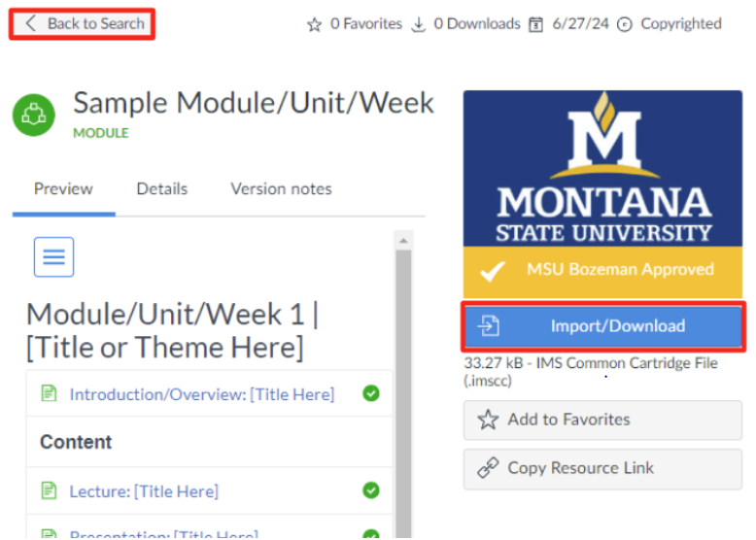This screenshot has width=756, height=540.
Task: Open the hamburger menu in preview pane
Action: point(53,257)
